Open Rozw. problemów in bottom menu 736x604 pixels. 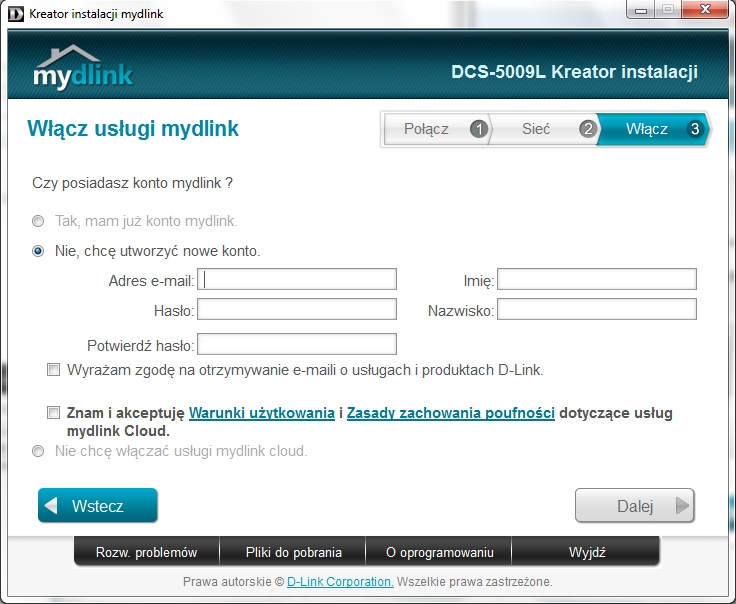tap(146, 552)
